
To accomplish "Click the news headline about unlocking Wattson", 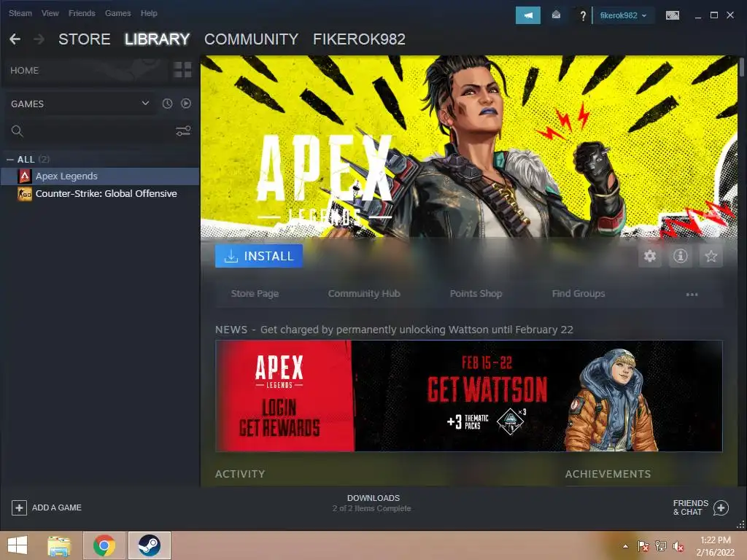I will click(x=417, y=330).
